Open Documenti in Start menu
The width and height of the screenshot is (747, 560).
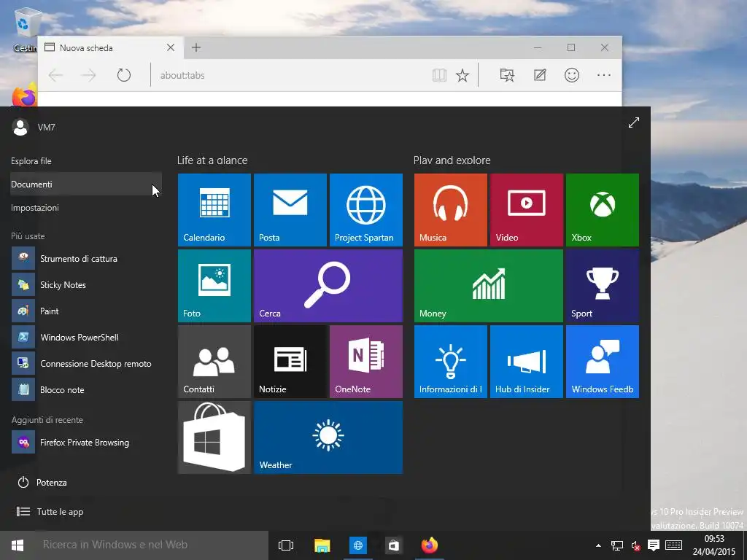point(86,184)
